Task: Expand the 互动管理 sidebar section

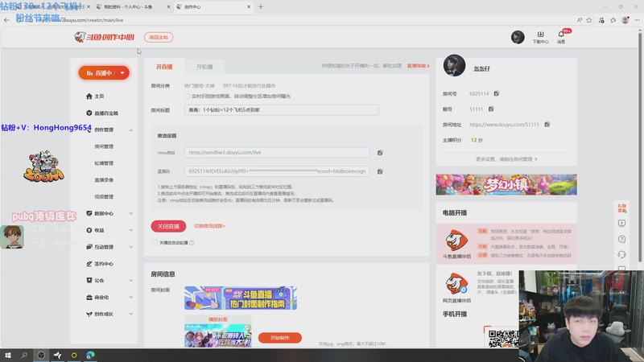Action: [x=131, y=247]
